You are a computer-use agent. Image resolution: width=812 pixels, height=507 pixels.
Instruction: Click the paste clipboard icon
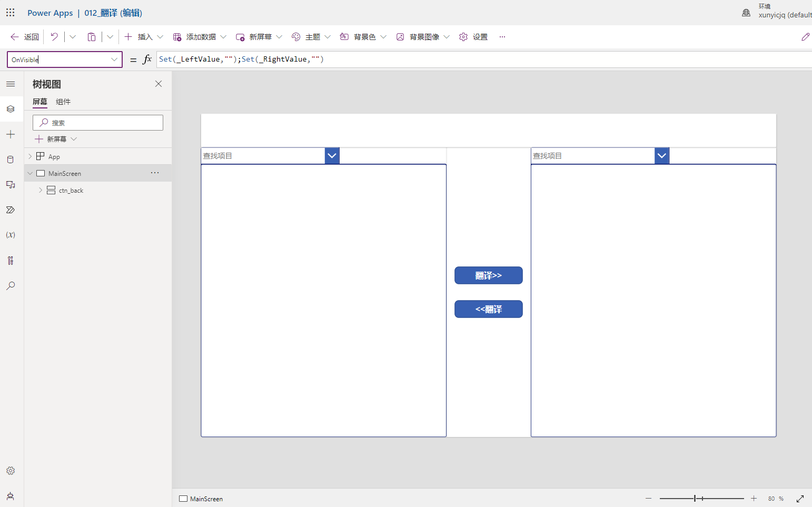tap(92, 37)
